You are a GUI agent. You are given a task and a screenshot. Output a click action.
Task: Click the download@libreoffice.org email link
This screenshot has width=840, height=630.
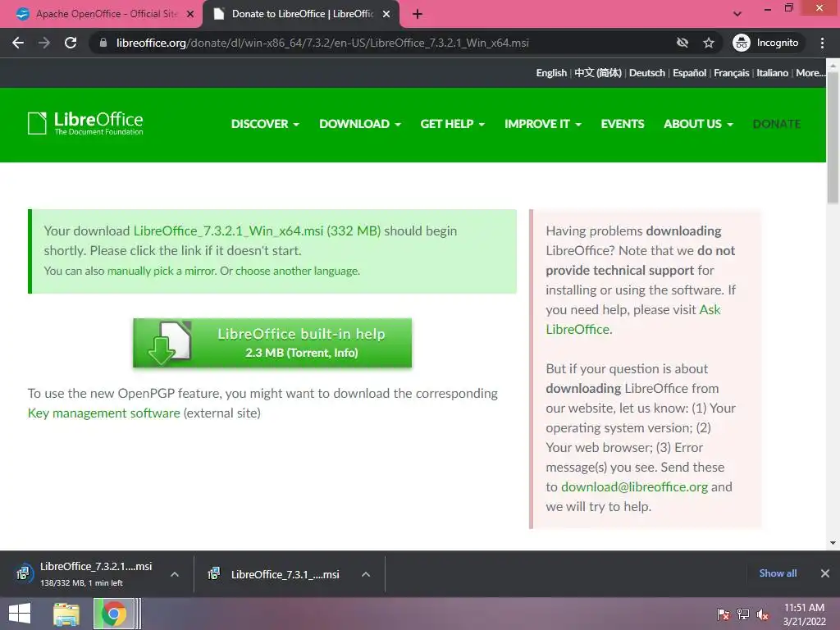tap(634, 487)
